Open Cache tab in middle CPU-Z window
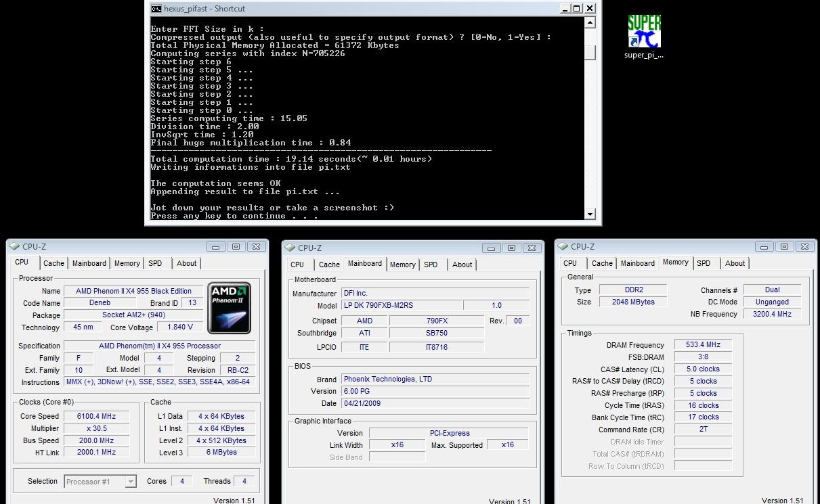Image resolution: width=820 pixels, height=504 pixels. point(329,265)
